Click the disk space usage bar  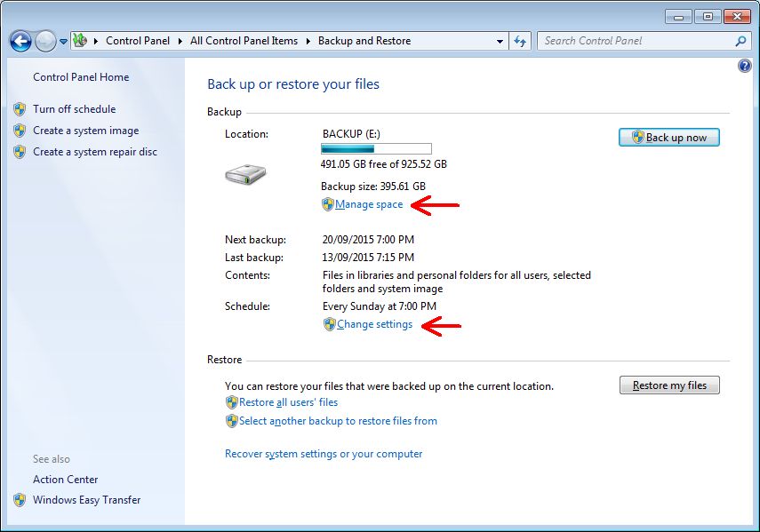tap(376, 149)
